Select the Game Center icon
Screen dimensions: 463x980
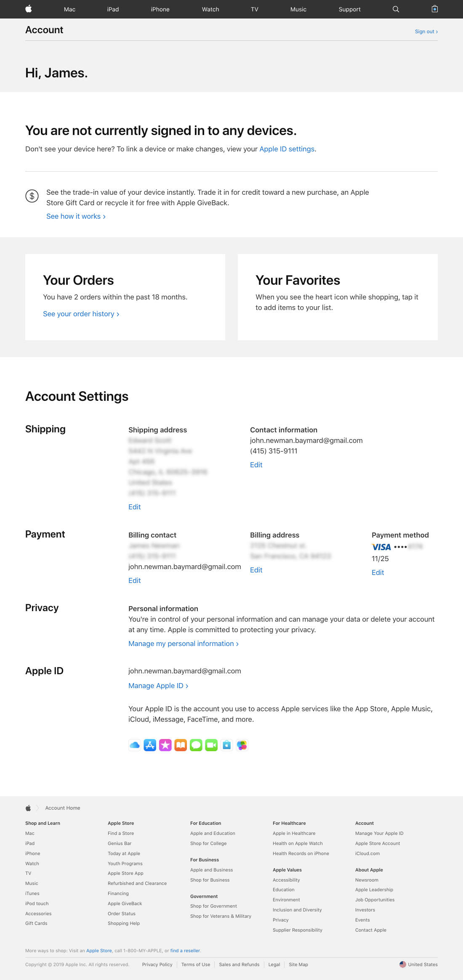tap(242, 745)
